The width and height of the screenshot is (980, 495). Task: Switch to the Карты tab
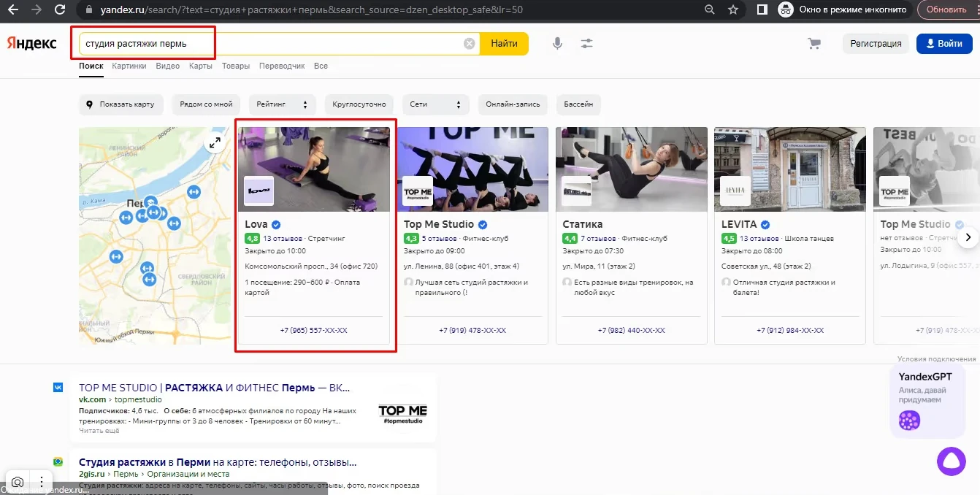[200, 66]
